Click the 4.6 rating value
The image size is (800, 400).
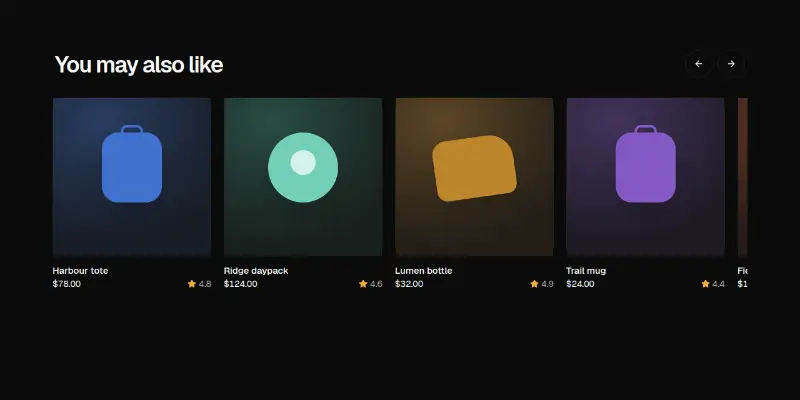(376, 284)
